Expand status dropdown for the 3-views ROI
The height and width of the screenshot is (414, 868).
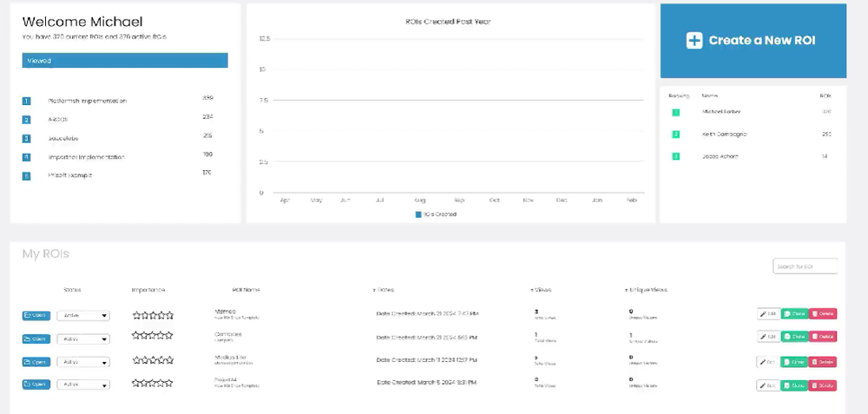(x=83, y=315)
